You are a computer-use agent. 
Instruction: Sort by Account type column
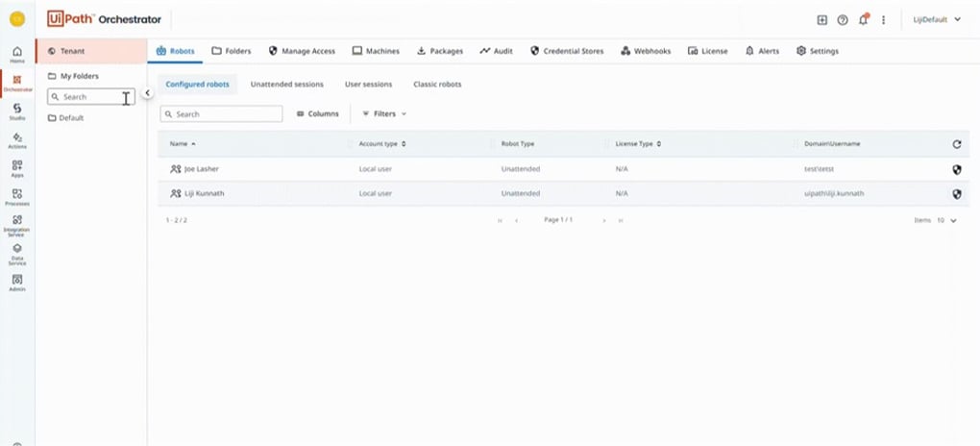(381, 144)
